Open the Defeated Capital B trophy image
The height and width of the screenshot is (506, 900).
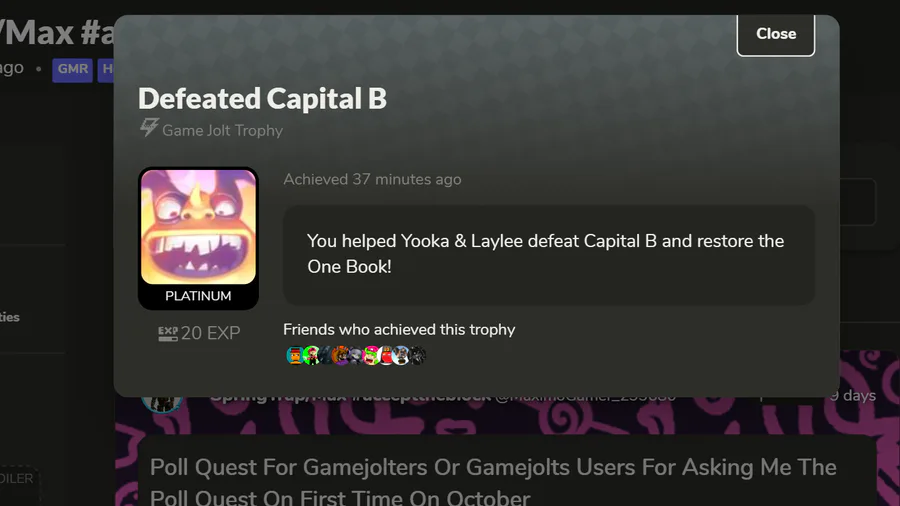[x=199, y=227]
